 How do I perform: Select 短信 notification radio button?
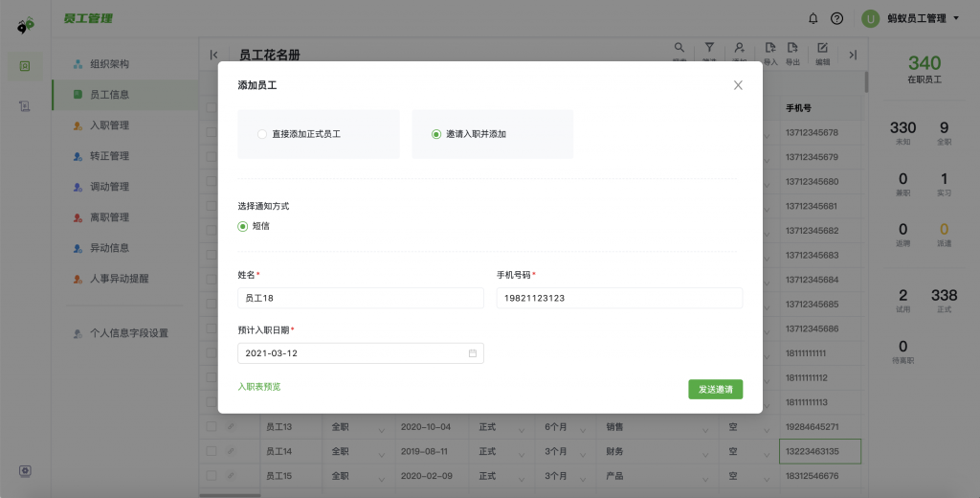point(243,226)
